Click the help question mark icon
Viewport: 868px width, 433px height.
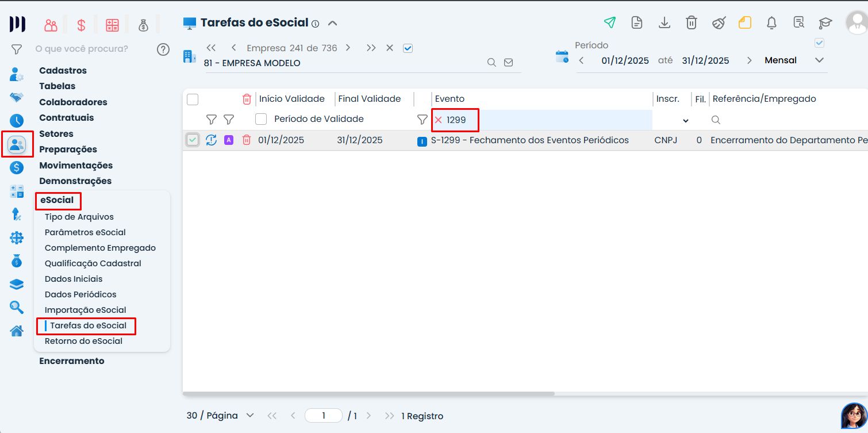(163, 49)
